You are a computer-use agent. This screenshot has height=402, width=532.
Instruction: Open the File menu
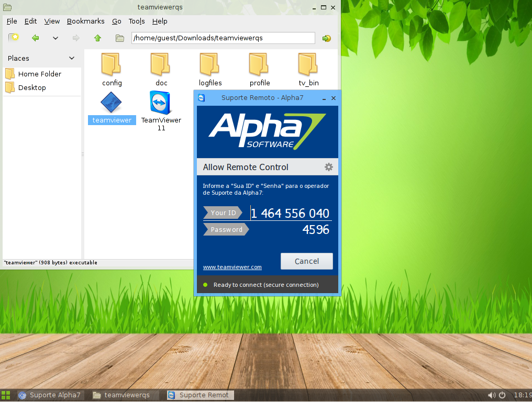[12, 21]
